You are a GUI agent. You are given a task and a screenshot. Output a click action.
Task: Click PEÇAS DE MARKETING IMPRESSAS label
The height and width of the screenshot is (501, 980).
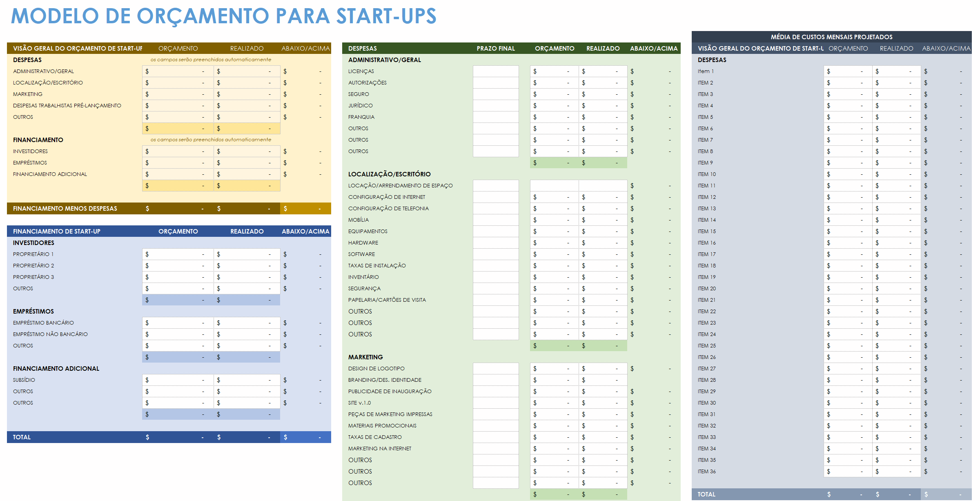click(390, 414)
